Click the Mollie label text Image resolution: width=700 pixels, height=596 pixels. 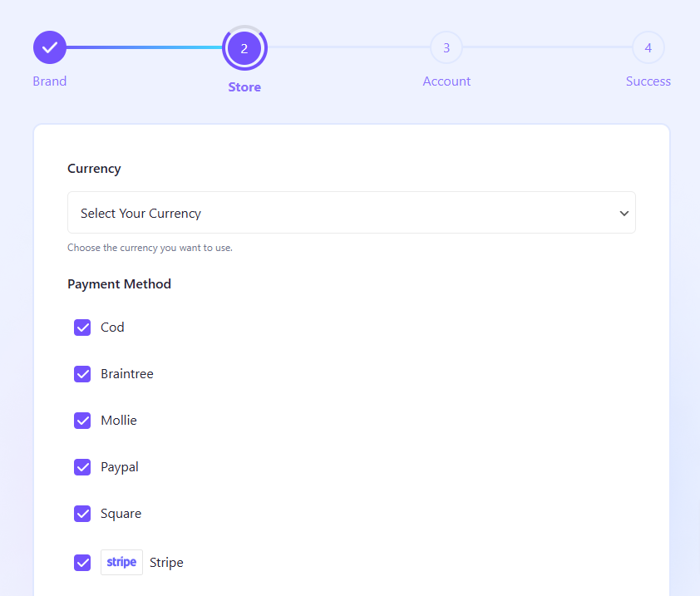click(x=119, y=420)
